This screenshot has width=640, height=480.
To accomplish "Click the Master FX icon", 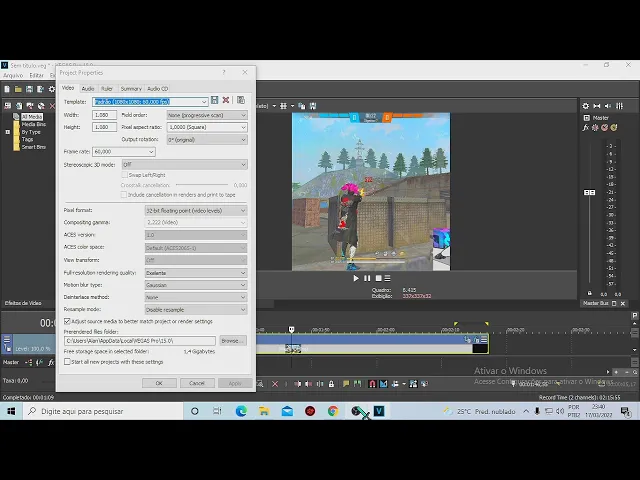I will click(x=586, y=128).
